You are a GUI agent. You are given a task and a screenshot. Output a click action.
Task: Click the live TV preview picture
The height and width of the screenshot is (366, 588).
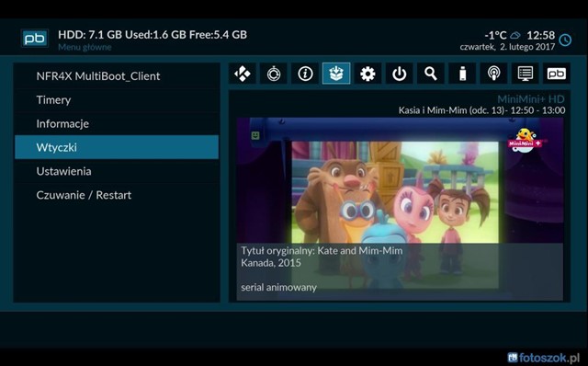click(x=400, y=209)
